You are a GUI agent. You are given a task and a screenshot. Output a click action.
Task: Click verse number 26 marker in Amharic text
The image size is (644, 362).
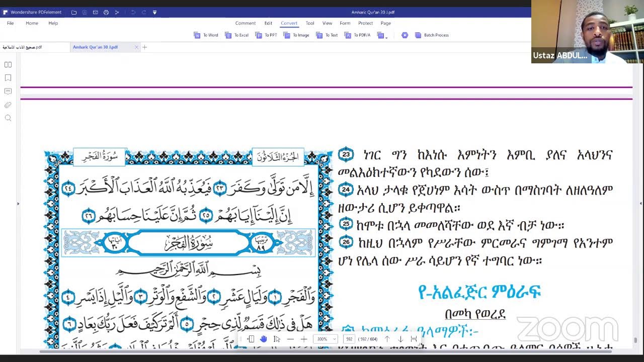[x=346, y=242]
